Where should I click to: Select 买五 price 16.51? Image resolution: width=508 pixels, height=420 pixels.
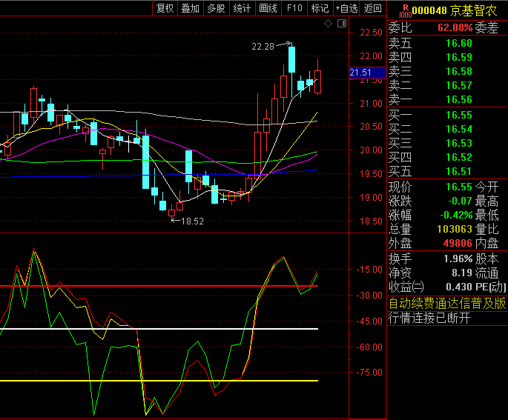[459, 171]
